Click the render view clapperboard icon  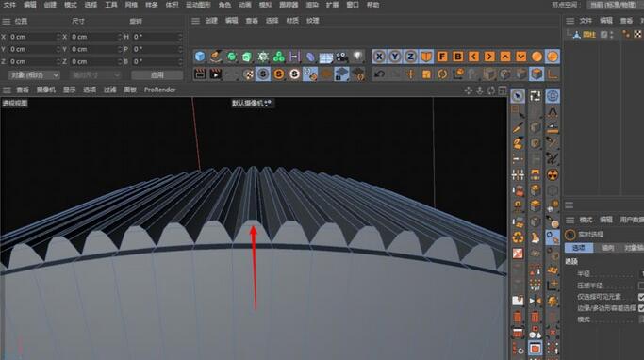pyautogui.click(x=200, y=74)
